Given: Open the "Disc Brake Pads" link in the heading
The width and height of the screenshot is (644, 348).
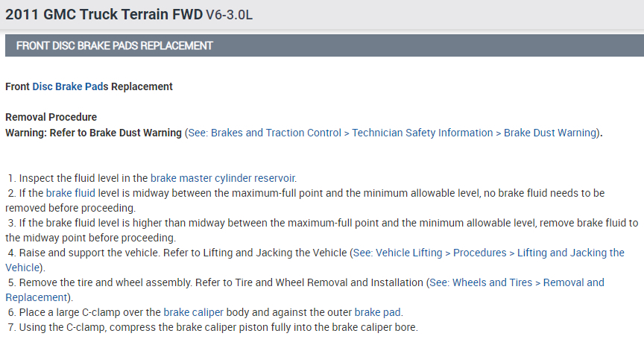Looking at the screenshot, I should [70, 86].
